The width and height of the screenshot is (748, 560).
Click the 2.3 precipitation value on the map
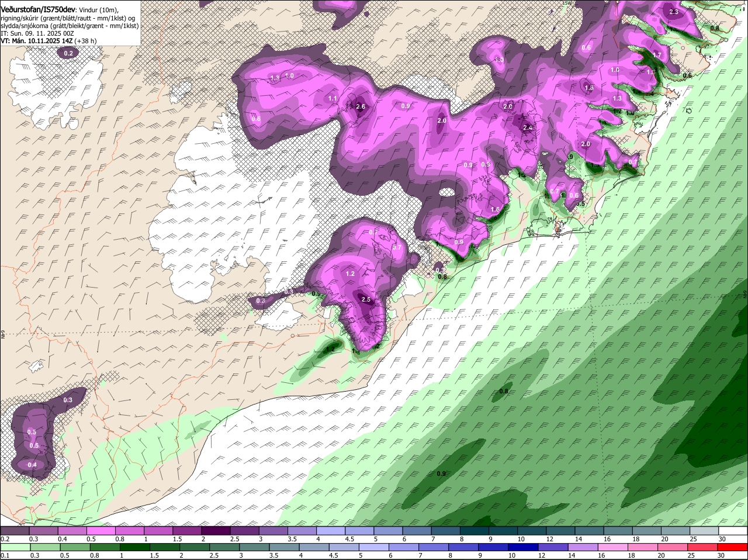click(674, 12)
